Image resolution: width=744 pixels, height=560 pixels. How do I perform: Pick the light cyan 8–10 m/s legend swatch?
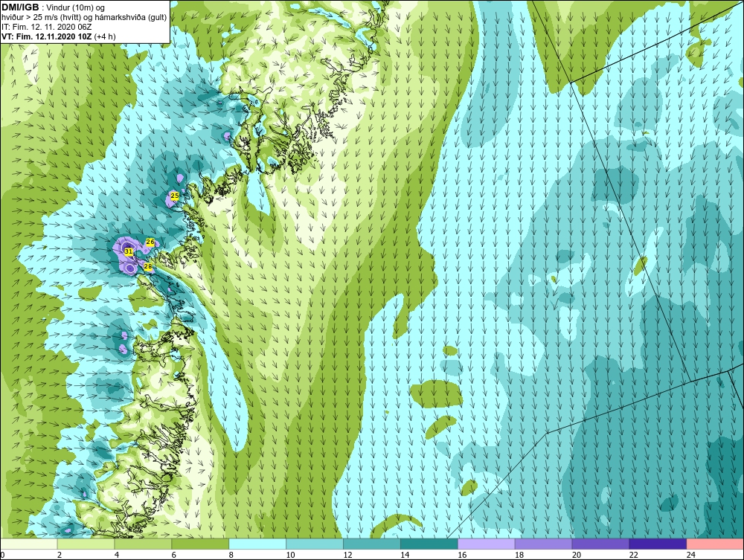[257, 544]
